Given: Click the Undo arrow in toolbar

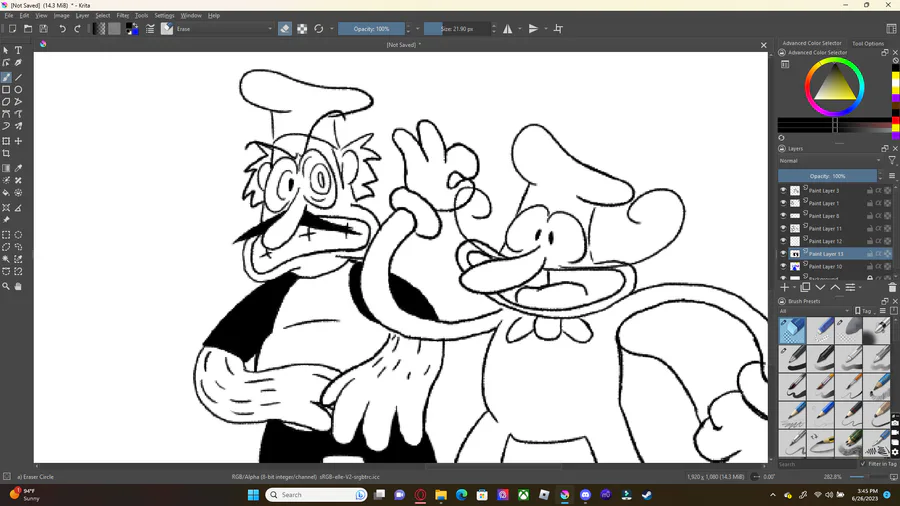Looking at the screenshot, I should click(x=63, y=29).
